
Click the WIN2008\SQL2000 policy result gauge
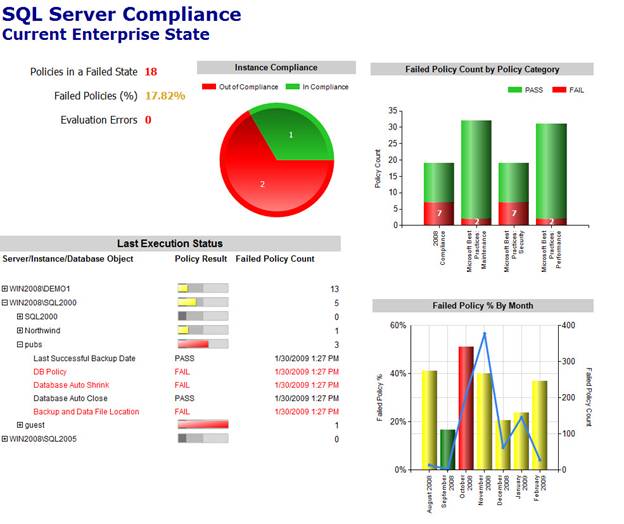pyautogui.click(x=203, y=302)
